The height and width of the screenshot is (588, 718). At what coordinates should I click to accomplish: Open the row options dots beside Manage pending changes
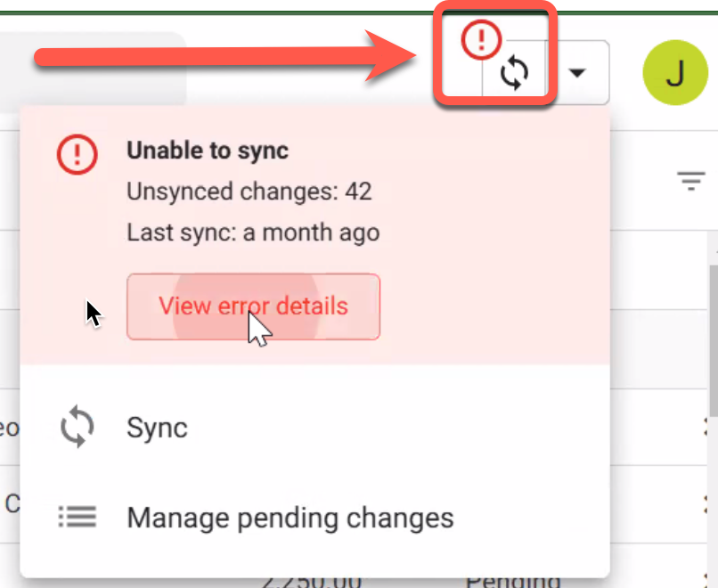[x=707, y=503]
